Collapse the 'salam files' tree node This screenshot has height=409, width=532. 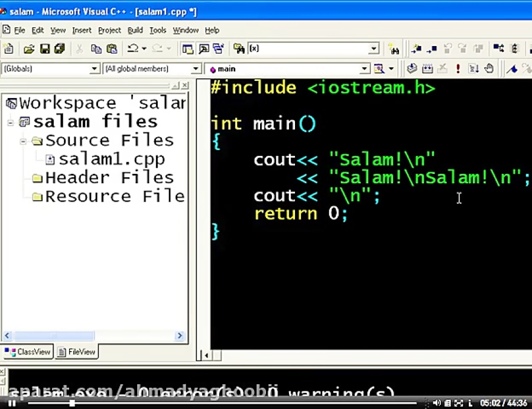click(11, 122)
